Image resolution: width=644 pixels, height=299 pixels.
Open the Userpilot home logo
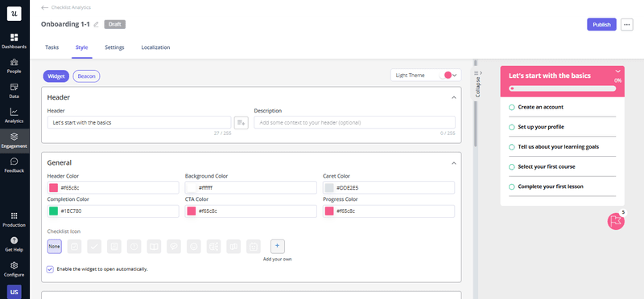point(14,14)
